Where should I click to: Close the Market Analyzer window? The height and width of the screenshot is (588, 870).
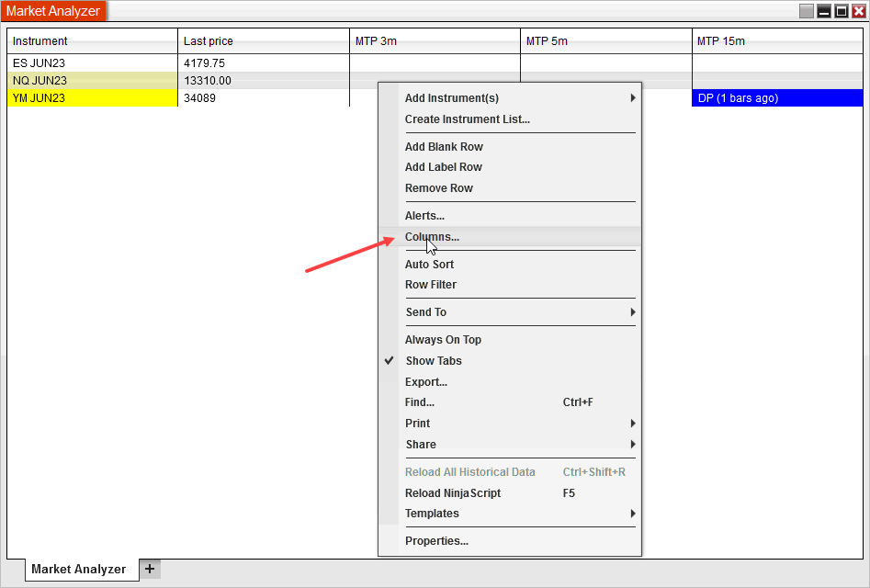pos(858,11)
